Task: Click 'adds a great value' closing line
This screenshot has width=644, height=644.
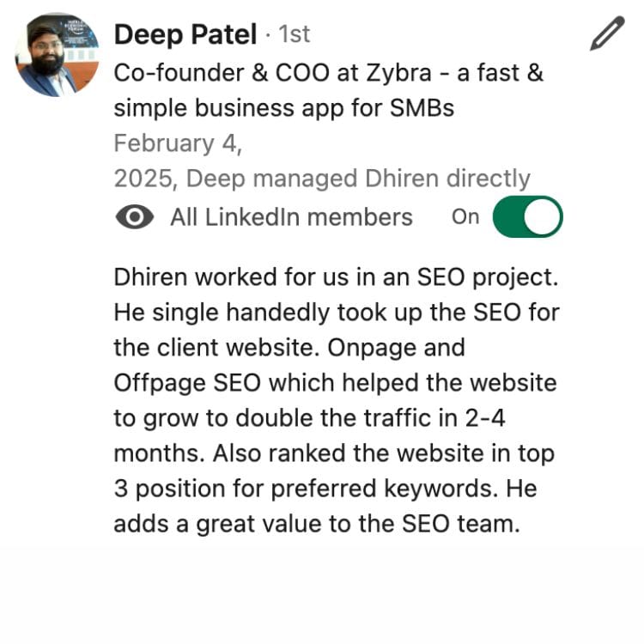Action: pyautogui.click(x=317, y=523)
